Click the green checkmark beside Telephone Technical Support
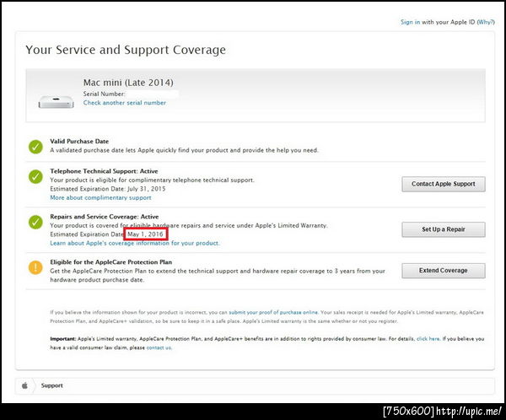This screenshot has height=420, width=506. coord(35,176)
